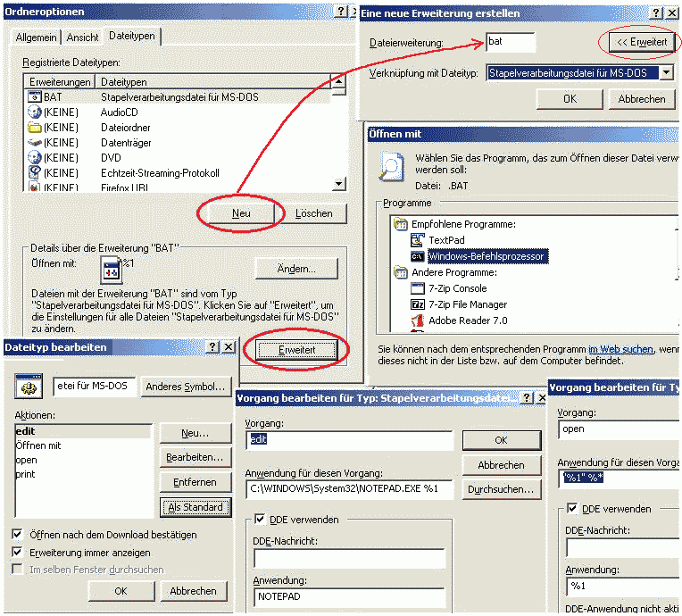Click the file types list scroll down arrow

click(x=338, y=184)
